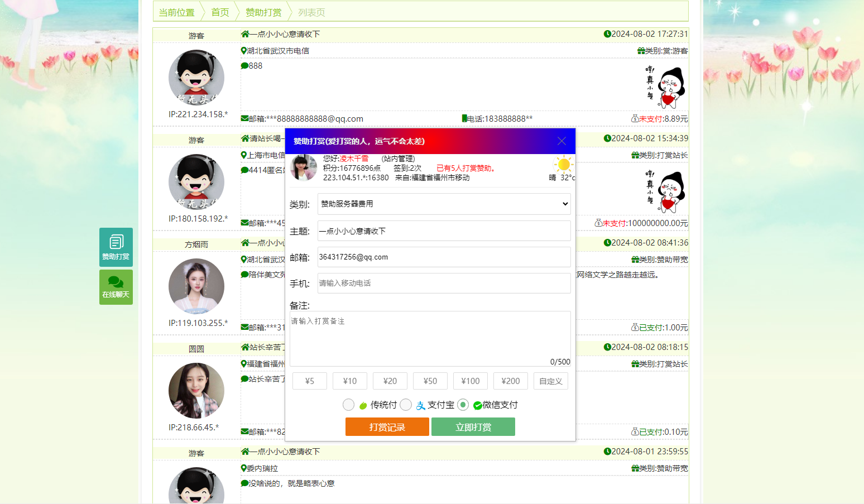Click 方烟雨 username header

196,244
